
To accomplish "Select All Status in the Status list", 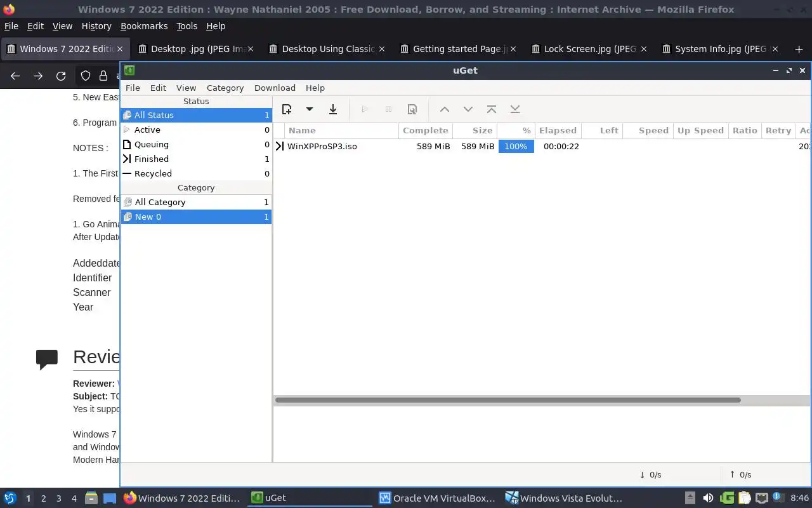I will [196, 115].
